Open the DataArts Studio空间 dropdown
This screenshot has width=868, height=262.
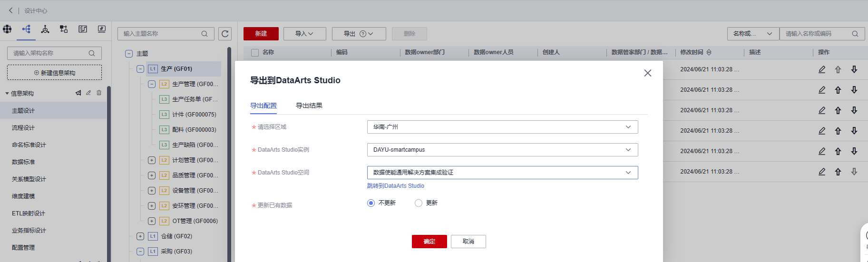(x=502, y=173)
